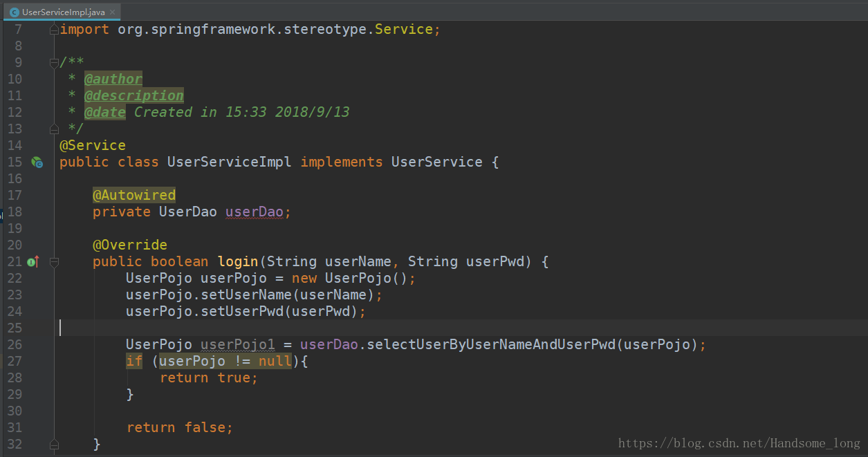Screen dimensions: 868x457
Task: Select the UserServiceImpl.java editor tab
Action: 61,12
